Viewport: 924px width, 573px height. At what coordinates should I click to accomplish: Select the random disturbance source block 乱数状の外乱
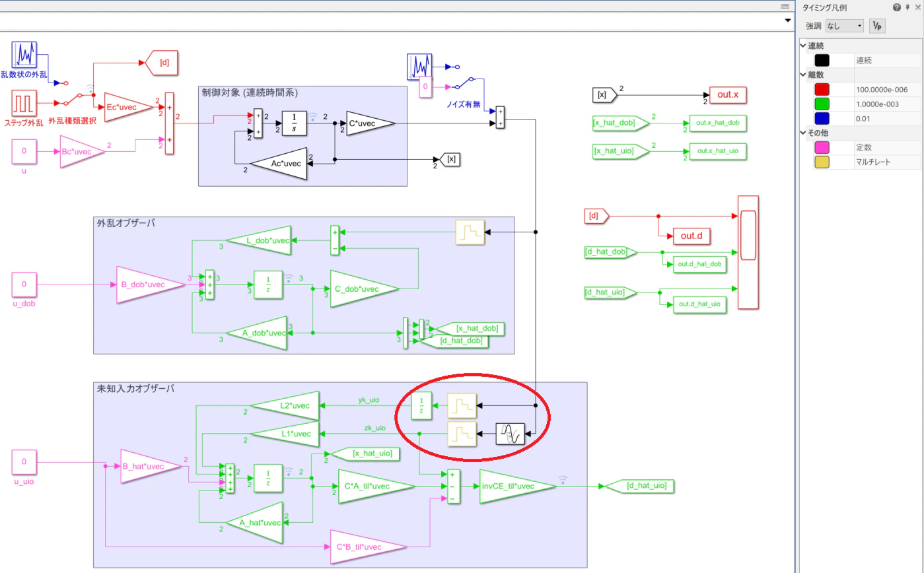tap(24, 54)
